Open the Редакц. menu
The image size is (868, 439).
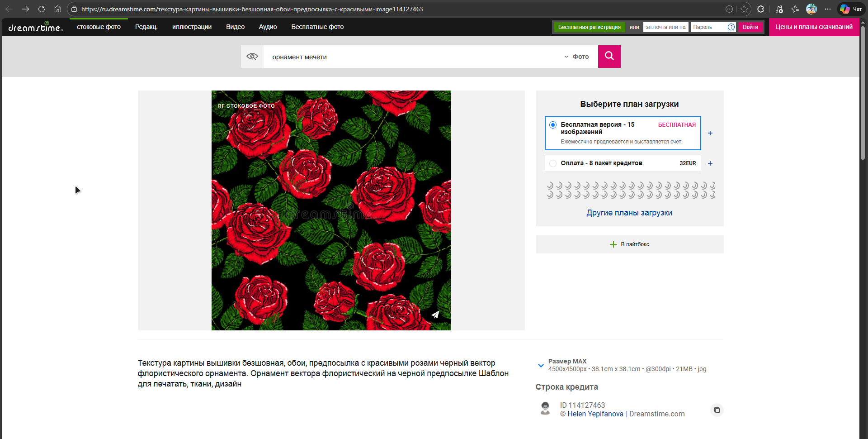point(146,27)
